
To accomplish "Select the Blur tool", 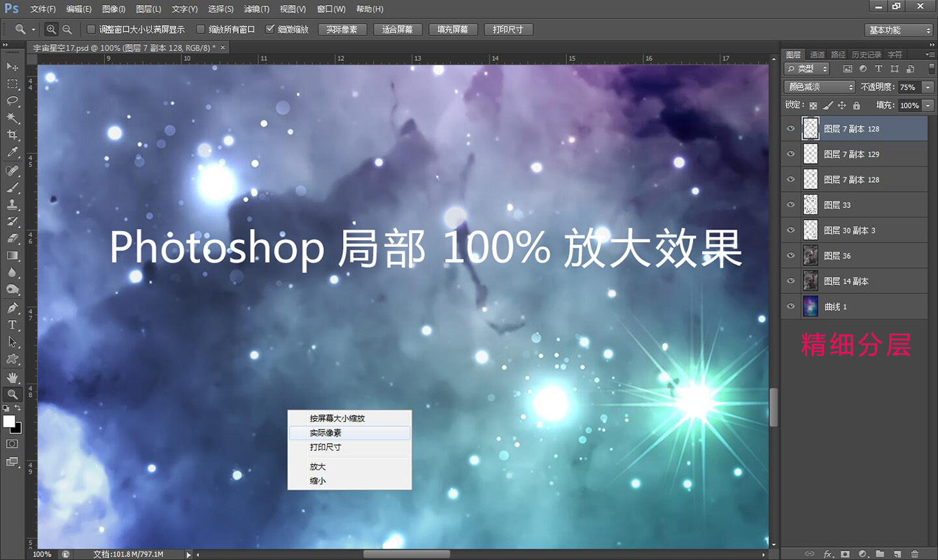I will pyautogui.click(x=12, y=272).
